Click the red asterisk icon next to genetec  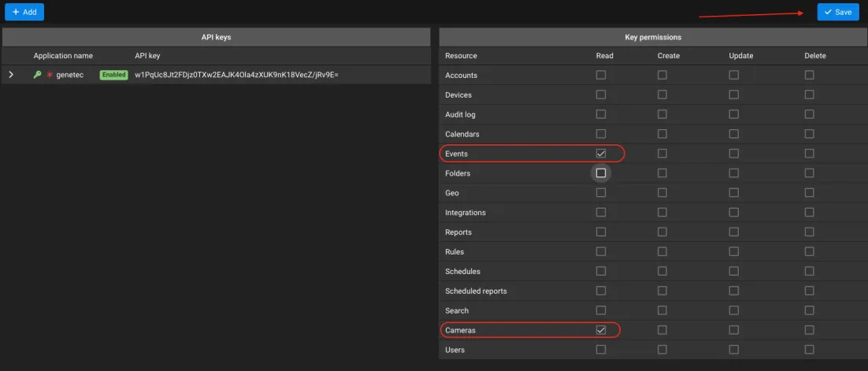coord(50,75)
